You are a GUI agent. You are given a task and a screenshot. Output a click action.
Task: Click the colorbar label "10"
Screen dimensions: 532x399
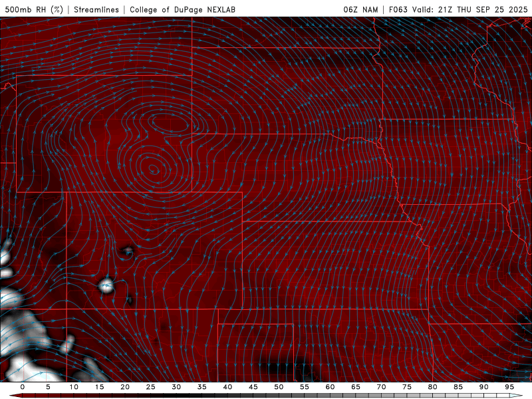(74, 387)
